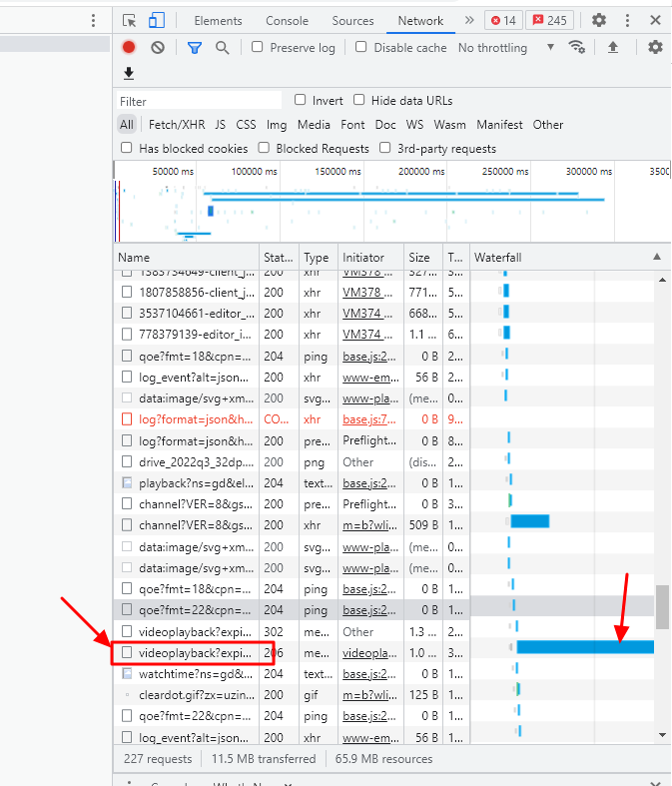The image size is (672, 786).
Task: Open DevTools main settings gear
Action: click(x=599, y=20)
